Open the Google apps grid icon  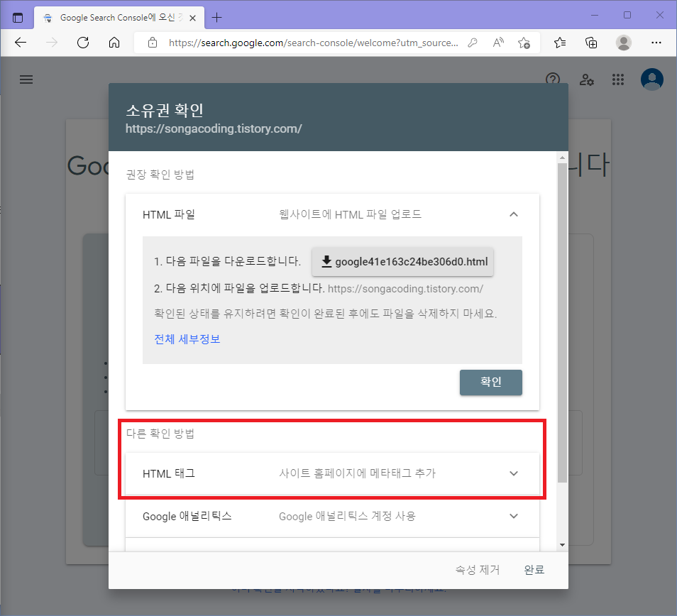point(618,79)
